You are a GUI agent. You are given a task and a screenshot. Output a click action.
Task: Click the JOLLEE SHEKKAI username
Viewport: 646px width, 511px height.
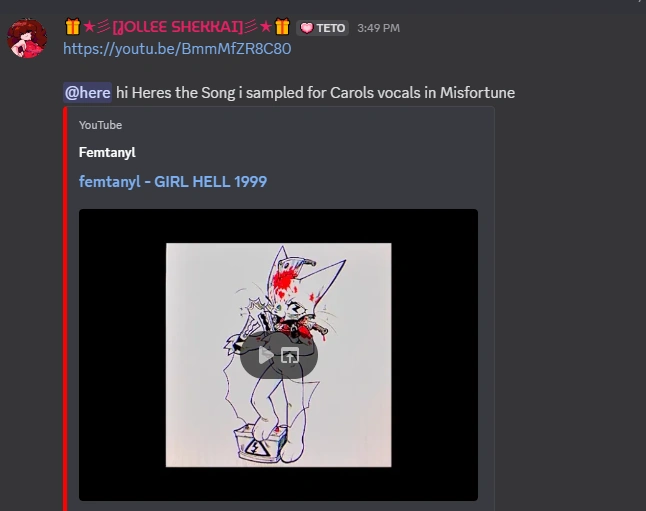[x=178, y=27]
